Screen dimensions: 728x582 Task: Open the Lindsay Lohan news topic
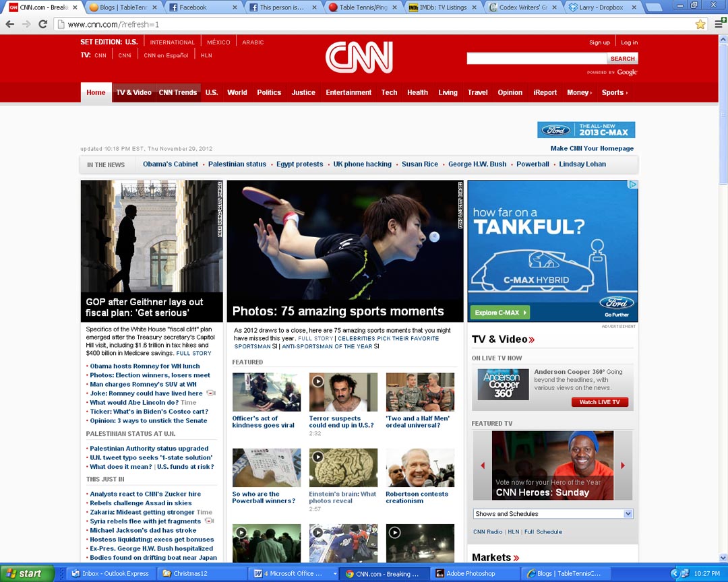coord(582,164)
